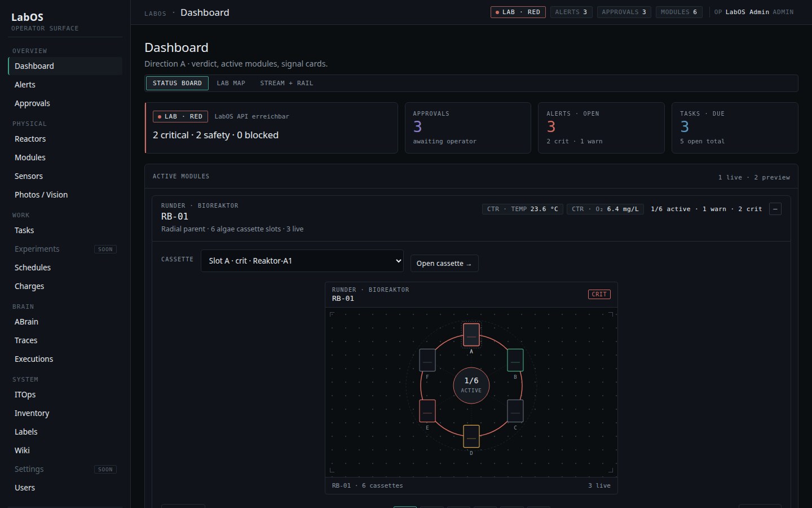Open the Alerts 3 header badge
This screenshot has width=812, height=508.
[571, 12]
